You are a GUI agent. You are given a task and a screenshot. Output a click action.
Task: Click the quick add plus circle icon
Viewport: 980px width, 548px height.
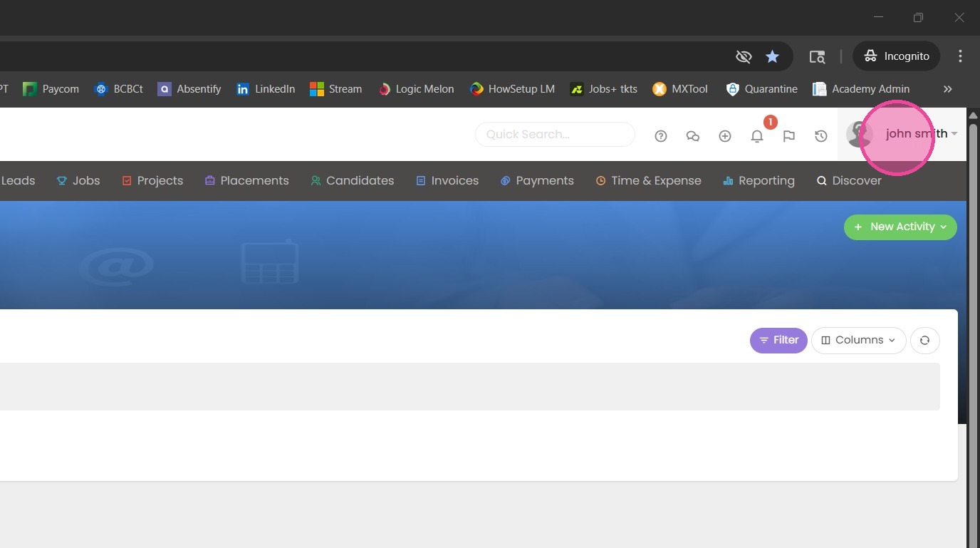click(725, 136)
